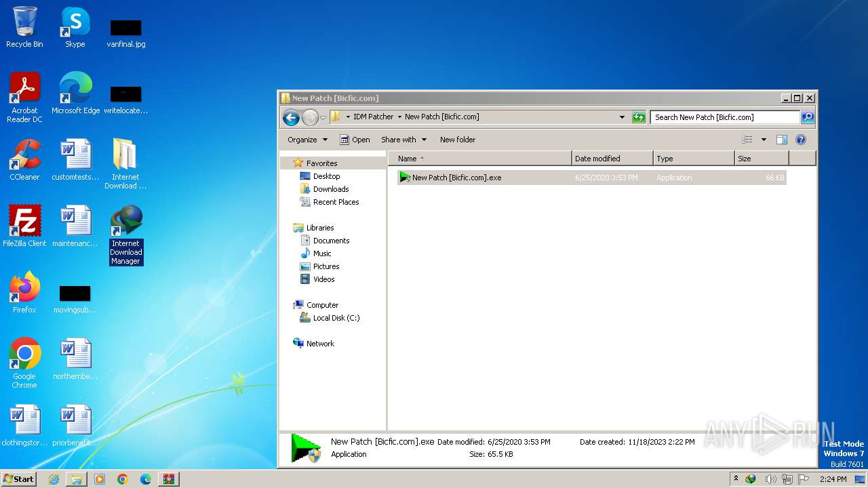
Task: Launch FileZilla Client shortcut
Action: 24,226
